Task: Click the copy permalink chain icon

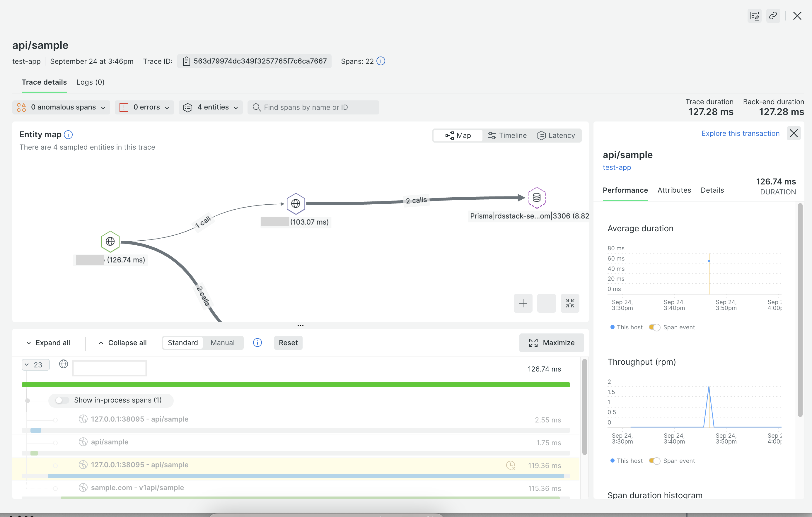Action: (773, 16)
